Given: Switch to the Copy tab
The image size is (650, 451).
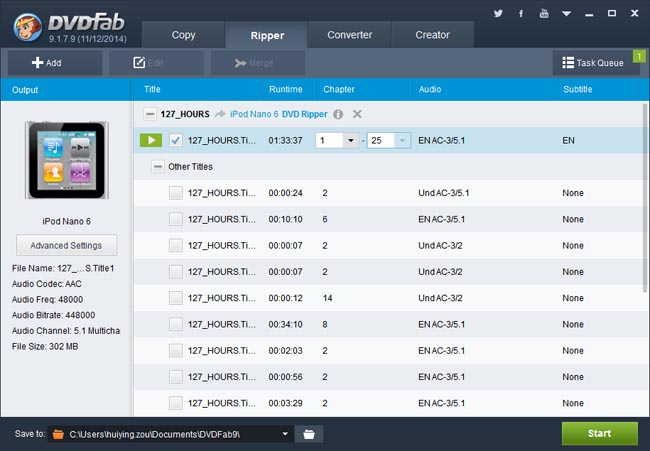Looking at the screenshot, I should (x=183, y=35).
